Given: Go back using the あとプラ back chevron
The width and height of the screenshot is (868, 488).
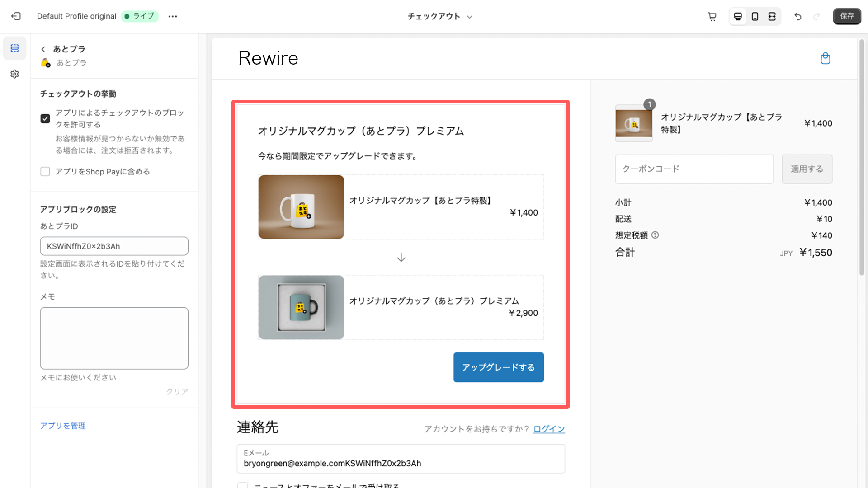Looking at the screenshot, I should point(43,49).
